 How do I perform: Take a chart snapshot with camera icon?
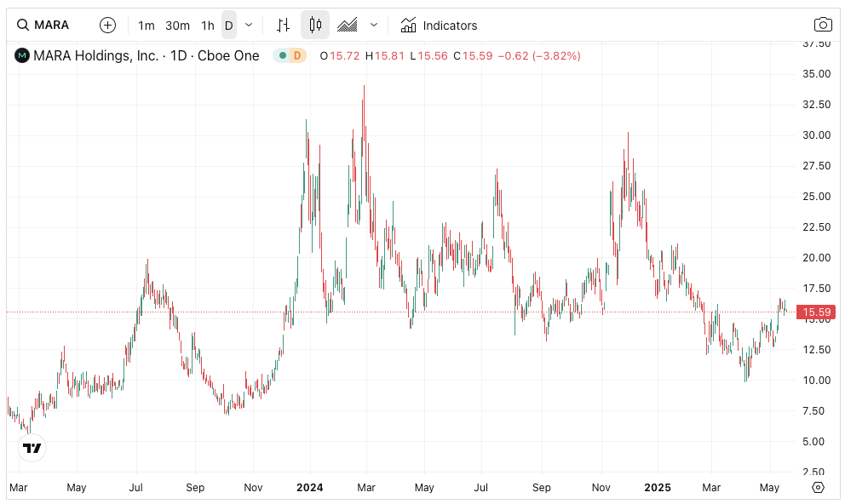point(823,25)
